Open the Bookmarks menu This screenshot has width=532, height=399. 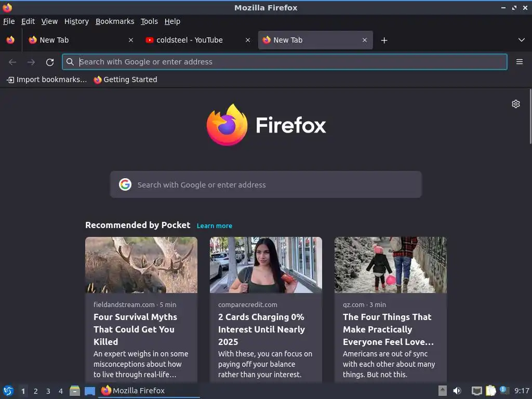pos(115,21)
